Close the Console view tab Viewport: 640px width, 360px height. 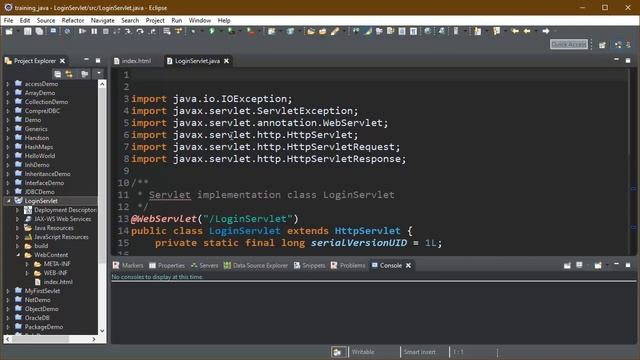(x=408, y=266)
